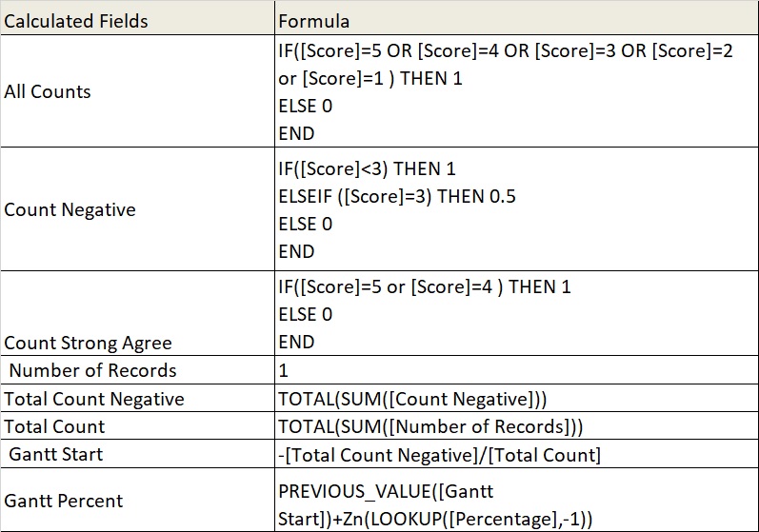Select the Gantt Percent name cell

pyautogui.click(x=64, y=501)
